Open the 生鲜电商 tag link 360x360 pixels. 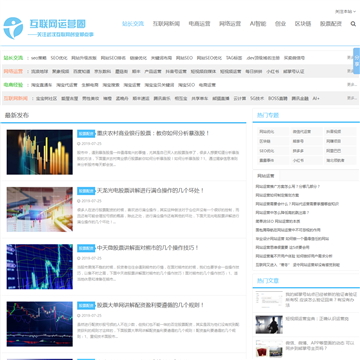tap(90, 85)
